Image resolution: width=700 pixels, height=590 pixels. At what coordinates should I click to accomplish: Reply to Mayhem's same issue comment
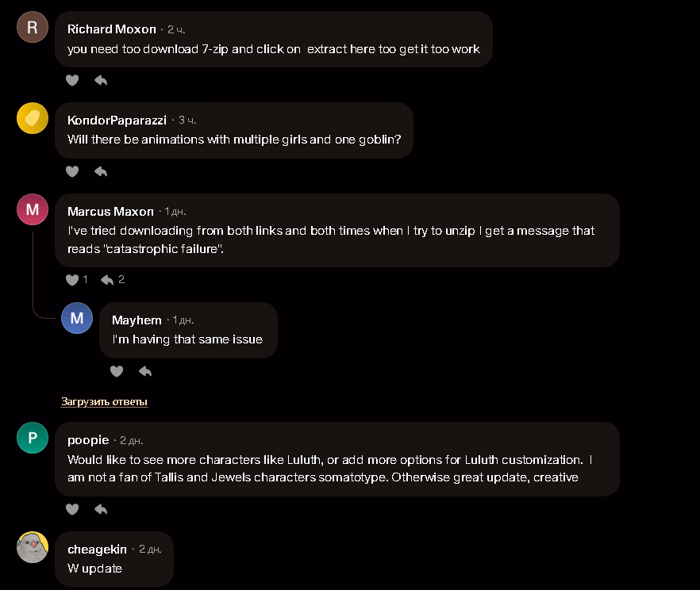pyautogui.click(x=145, y=371)
